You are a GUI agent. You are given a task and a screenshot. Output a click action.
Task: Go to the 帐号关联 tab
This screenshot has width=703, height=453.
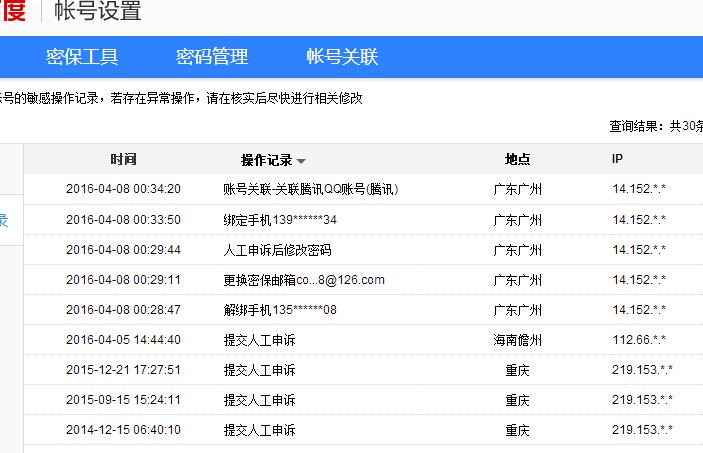coord(342,57)
